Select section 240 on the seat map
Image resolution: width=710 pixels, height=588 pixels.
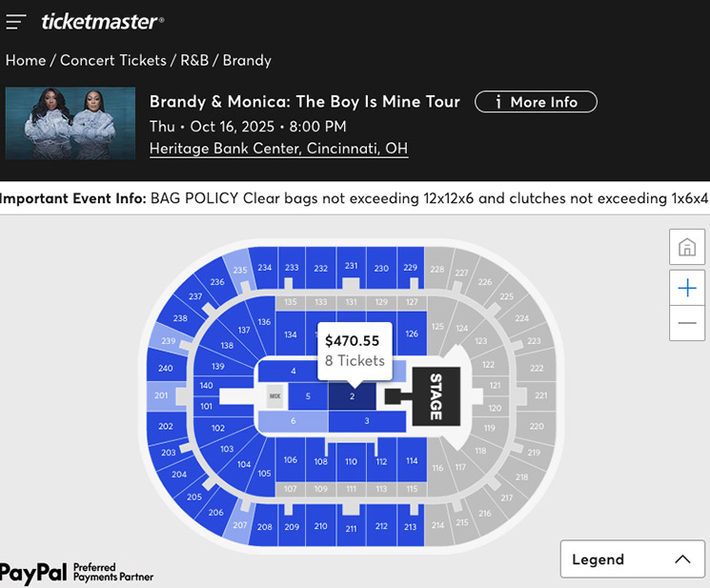166,368
